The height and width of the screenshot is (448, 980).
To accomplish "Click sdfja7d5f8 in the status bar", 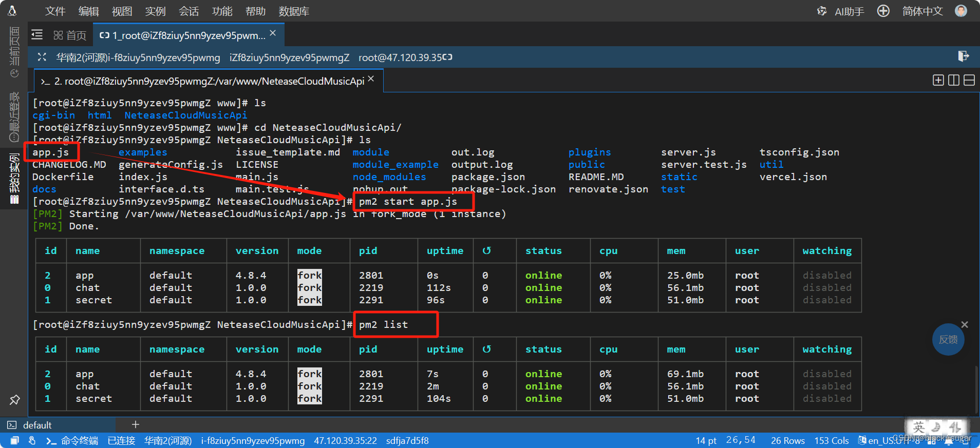I will (x=407, y=440).
